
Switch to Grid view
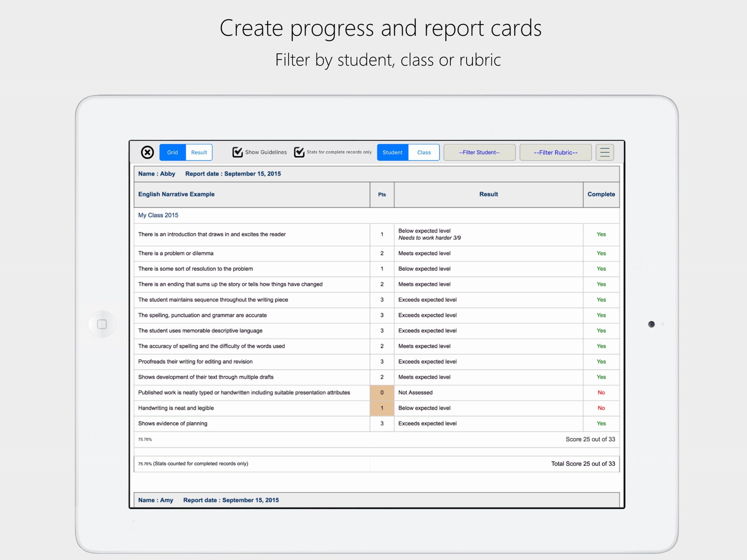point(173,152)
